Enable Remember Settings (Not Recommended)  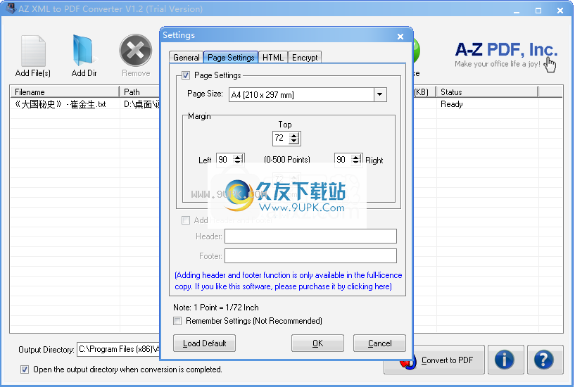pos(177,321)
